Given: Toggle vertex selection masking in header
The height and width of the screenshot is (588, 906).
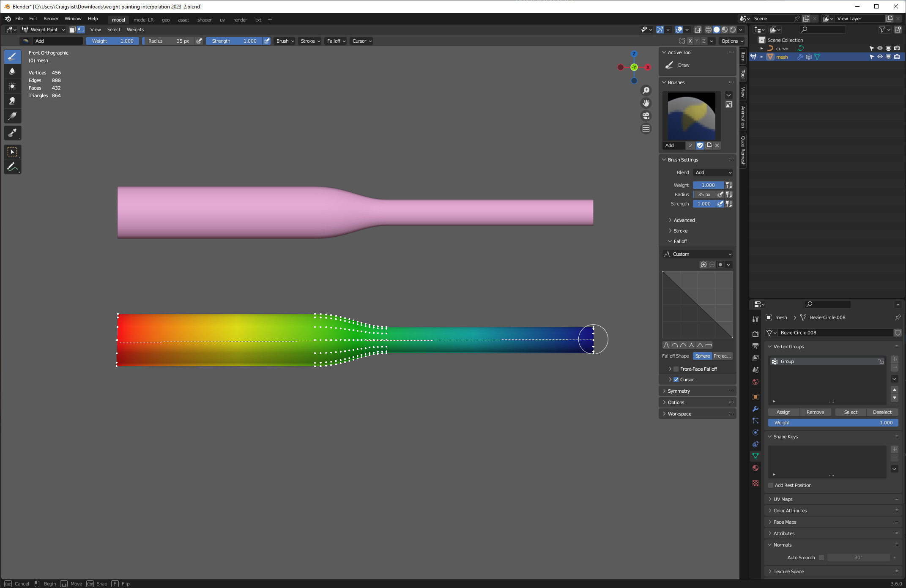Looking at the screenshot, I should point(81,30).
